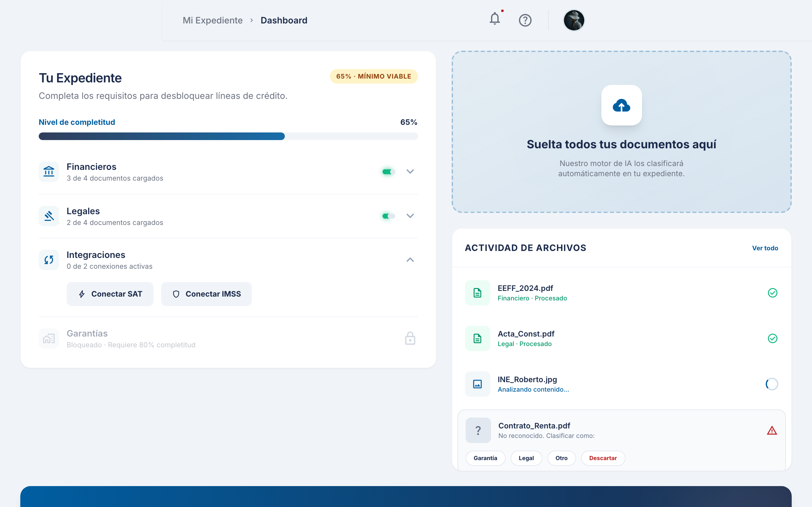Expand the Legales section chevron
The height and width of the screenshot is (507, 812).
410,216
